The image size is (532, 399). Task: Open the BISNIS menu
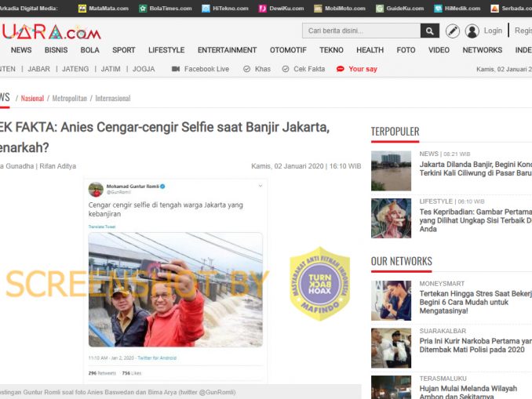pyautogui.click(x=56, y=50)
